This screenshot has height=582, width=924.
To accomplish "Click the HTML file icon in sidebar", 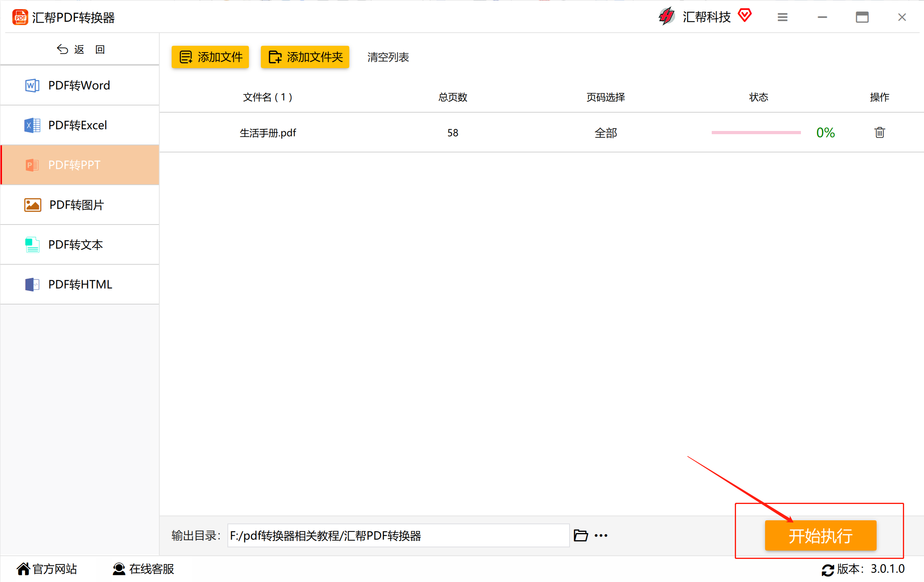I will [32, 285].
